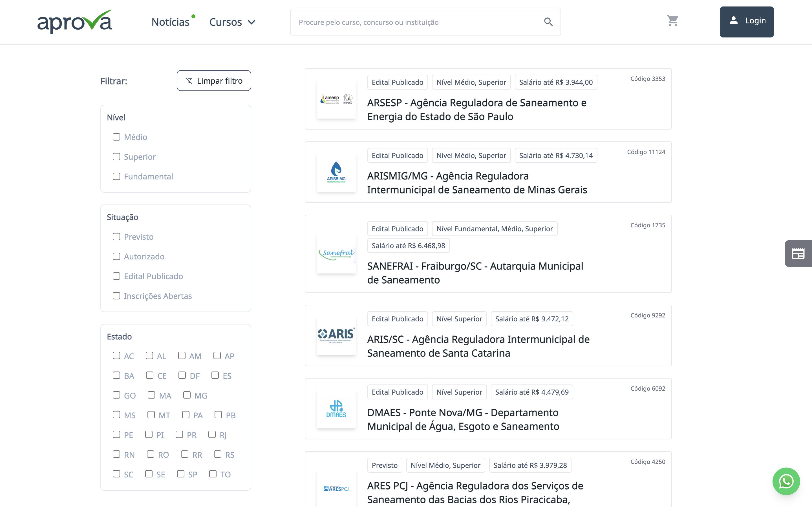Click inside the course search field
The height and width of the screenshot is (507, 812).
point(403,22)
